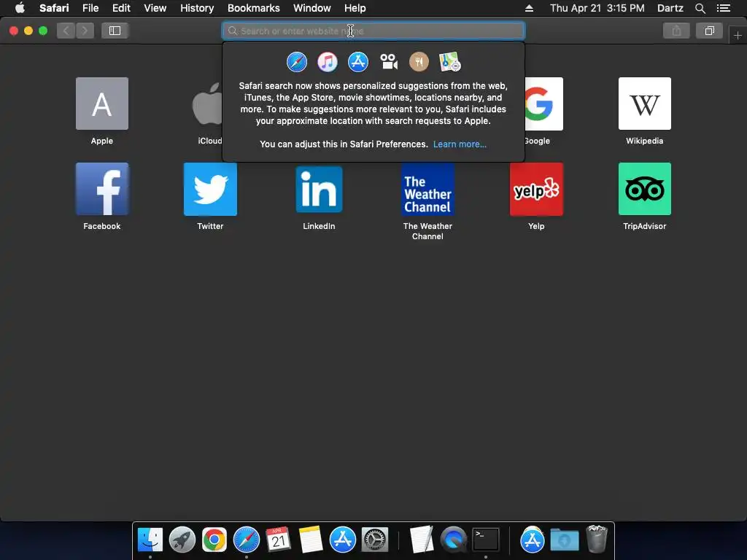The image size is (747, 560).
Task: Open Spotlight search magnifier icon
Action: [700, 8]
